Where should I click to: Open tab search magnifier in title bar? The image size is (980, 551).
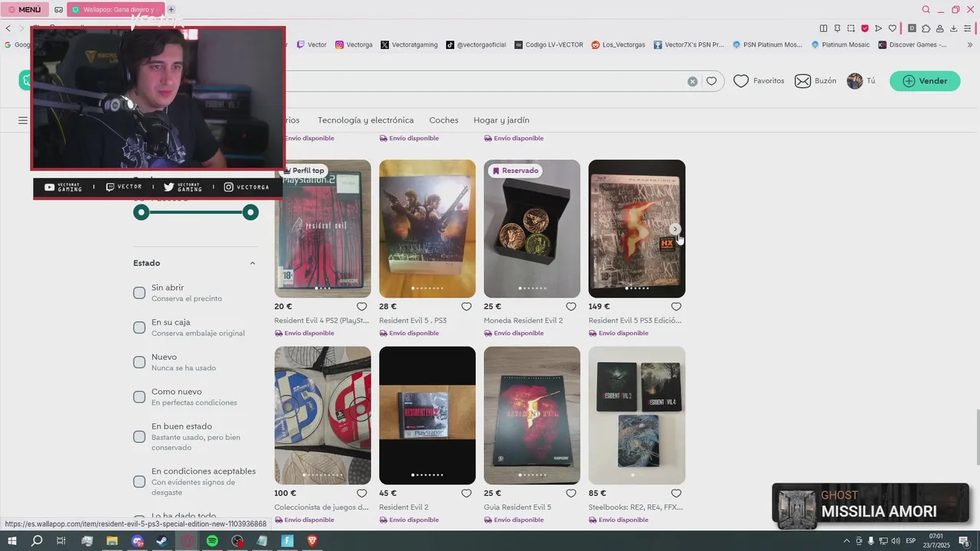click(926, 9)
